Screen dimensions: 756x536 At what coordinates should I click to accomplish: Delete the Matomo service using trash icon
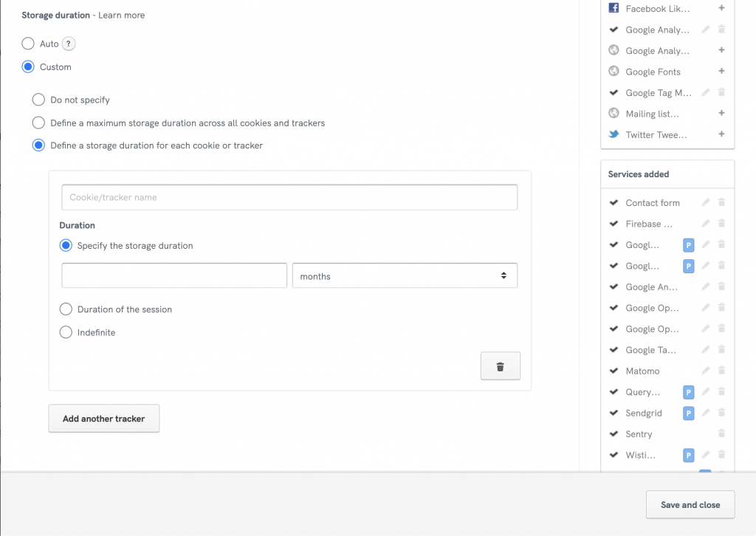[x=721, y=371]
